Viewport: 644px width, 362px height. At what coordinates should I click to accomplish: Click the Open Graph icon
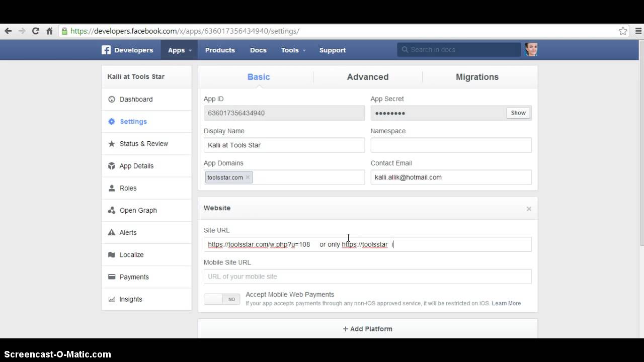coord(112,210)
